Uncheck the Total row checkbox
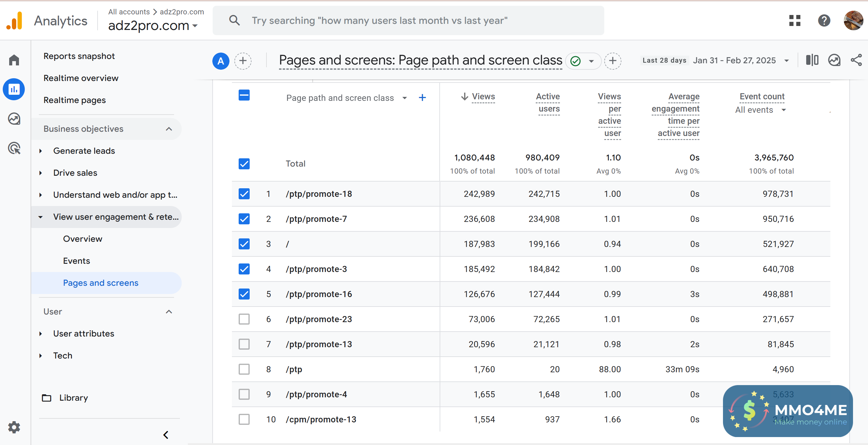Viewport: 868px width, 445px height. click(244, 164)
